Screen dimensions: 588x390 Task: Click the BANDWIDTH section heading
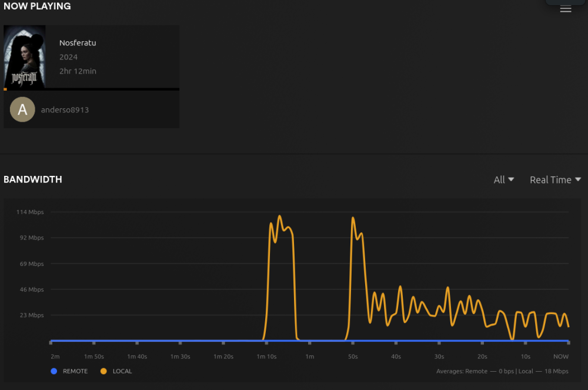coord(33,179)
